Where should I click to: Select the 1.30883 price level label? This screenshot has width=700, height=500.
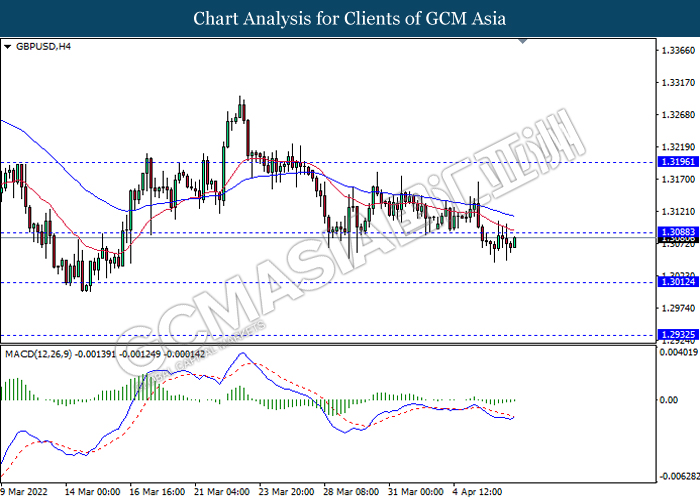678,232
